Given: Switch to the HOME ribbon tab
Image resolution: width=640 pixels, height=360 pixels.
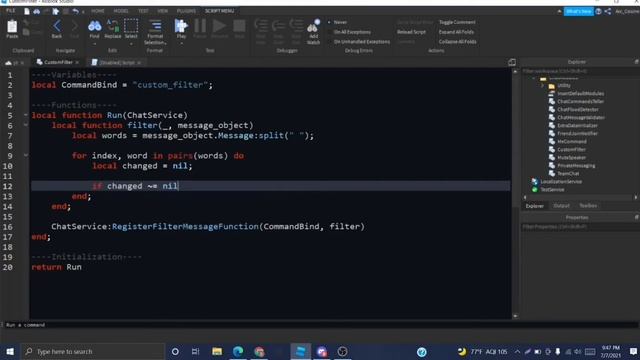Looking at the screenshot, I should (98, 11).
